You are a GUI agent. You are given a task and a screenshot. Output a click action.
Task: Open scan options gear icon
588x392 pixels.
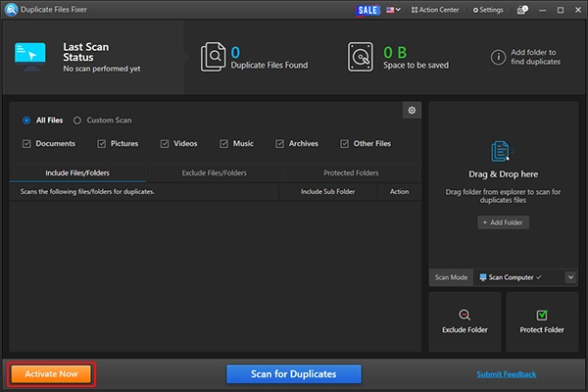coord(412,111)
